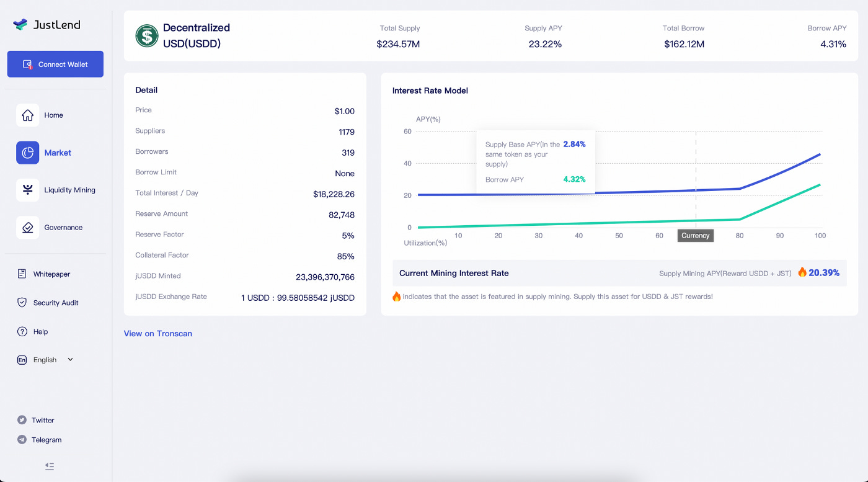Image resolution: width=868 pixels, height=482 pixels.
Task: Click the Help question mark icon
Action: click(22, 331)
